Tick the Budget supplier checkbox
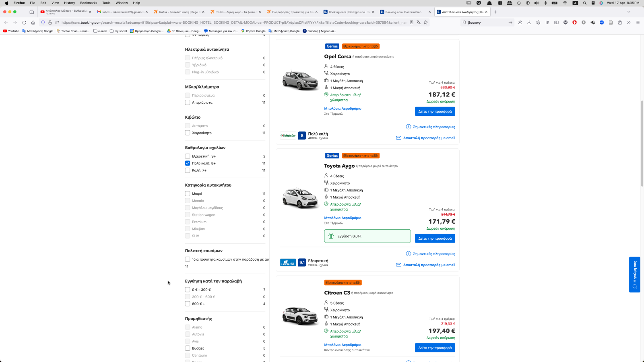 pos(188,348)
